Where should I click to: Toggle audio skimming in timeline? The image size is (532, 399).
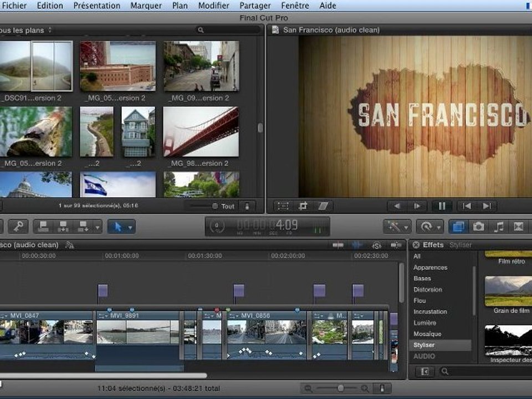[357, 245]
